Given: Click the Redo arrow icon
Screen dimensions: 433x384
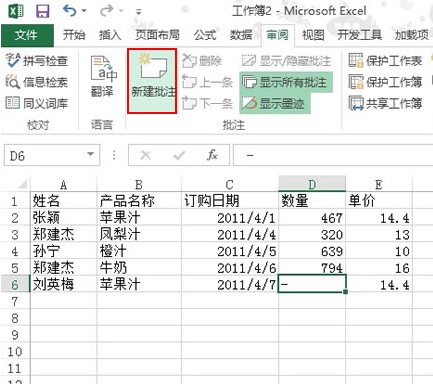Looking at the screenshot, I should 107,11.
